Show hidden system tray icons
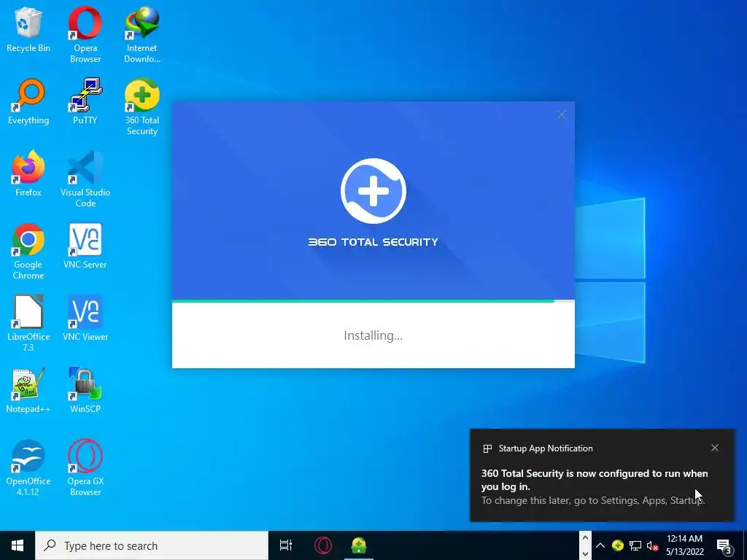747x560 pixels. tap(600, 545)
